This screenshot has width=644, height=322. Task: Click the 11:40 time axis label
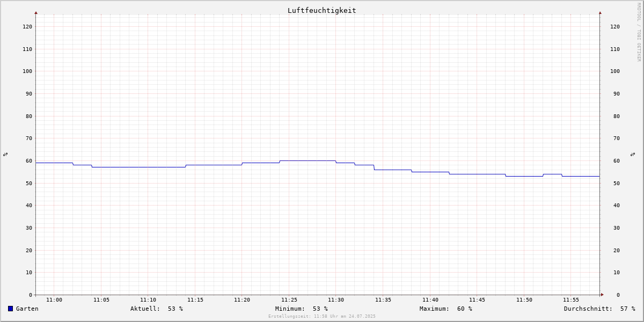coord(430,300)
